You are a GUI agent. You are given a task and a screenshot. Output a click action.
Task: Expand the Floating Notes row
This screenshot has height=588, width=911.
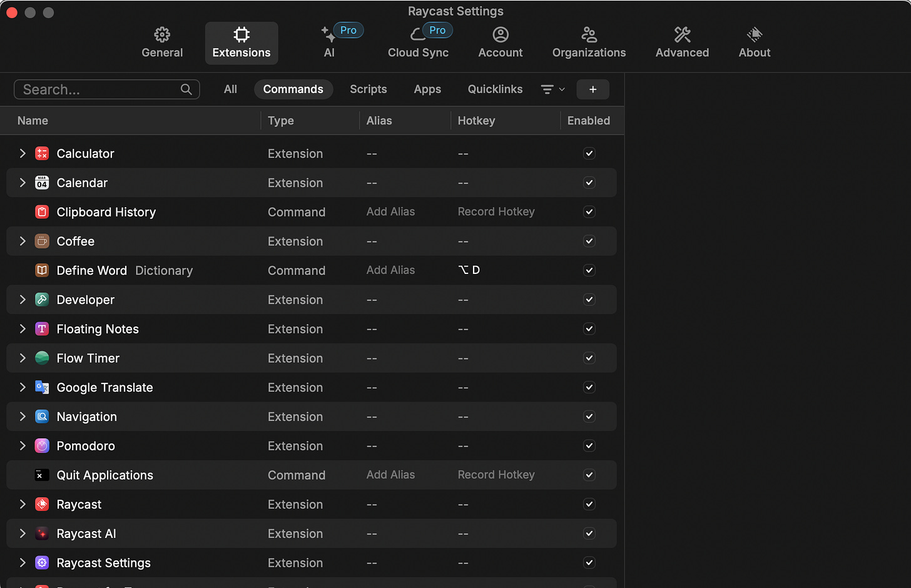[x=23, y=328]
